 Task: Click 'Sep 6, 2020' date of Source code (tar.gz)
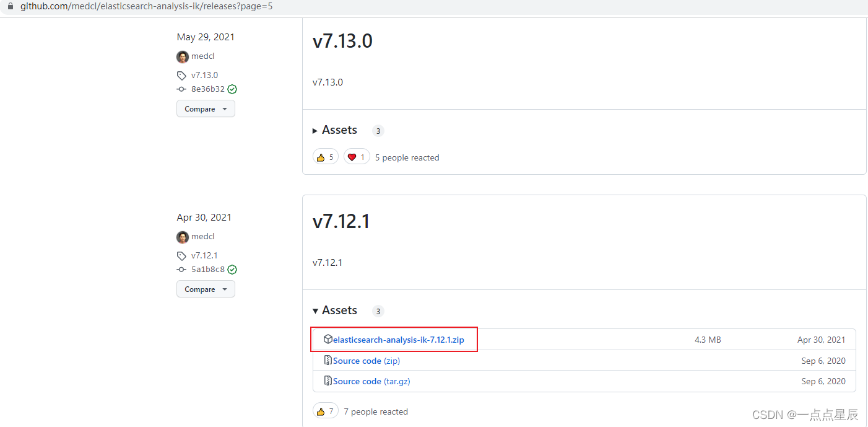(x=823, y=381)
